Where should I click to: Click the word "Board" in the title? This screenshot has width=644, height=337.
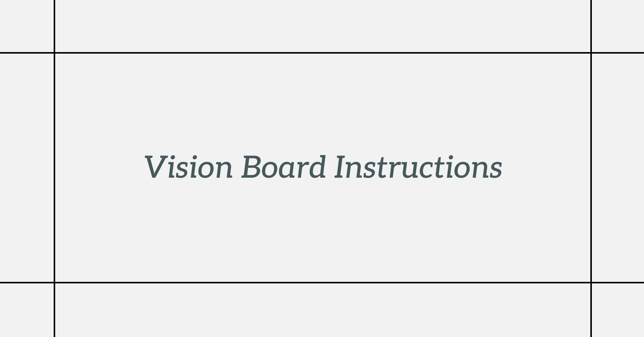284,167
